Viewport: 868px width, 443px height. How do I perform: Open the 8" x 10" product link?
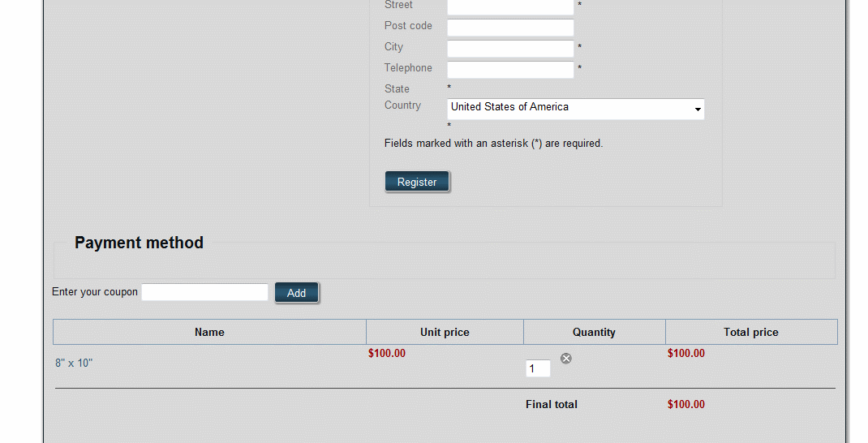pos(74,363)
